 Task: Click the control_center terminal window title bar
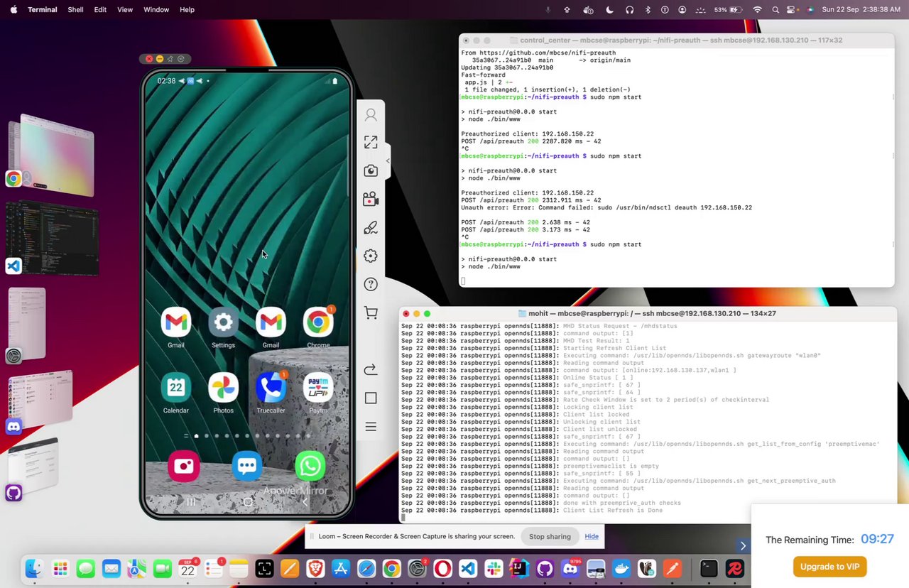tap(677, 40)
